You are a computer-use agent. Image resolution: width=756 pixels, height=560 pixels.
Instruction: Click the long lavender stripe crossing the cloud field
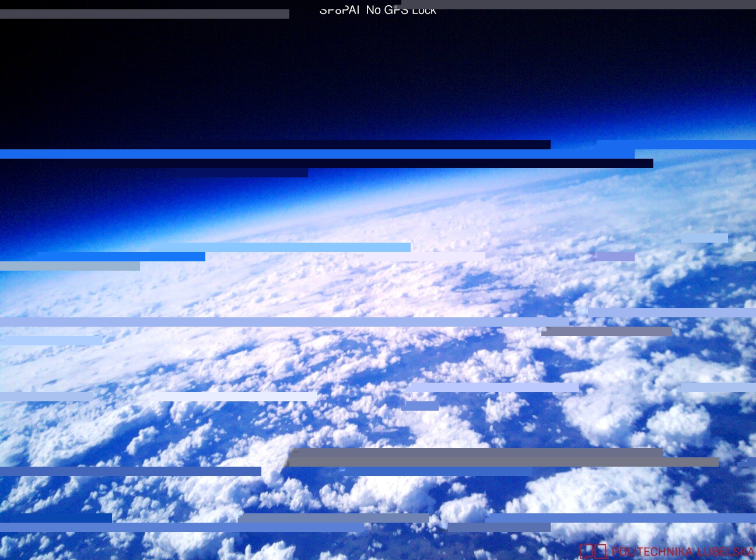pyautogui.click(x=285, y=322)
